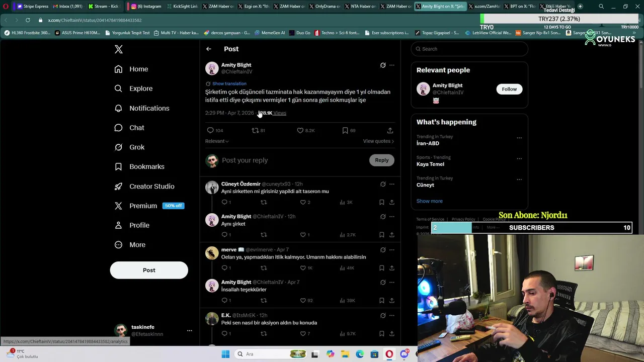Open Grok from the sidebar
644x362 pixels.
(x=129, y=147)
